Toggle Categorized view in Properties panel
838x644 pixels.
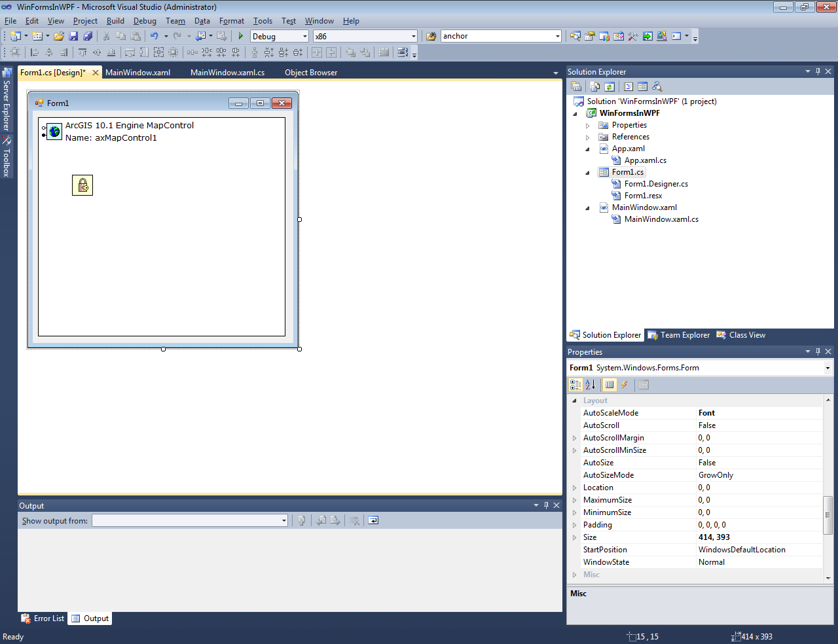tap(575, 385)
